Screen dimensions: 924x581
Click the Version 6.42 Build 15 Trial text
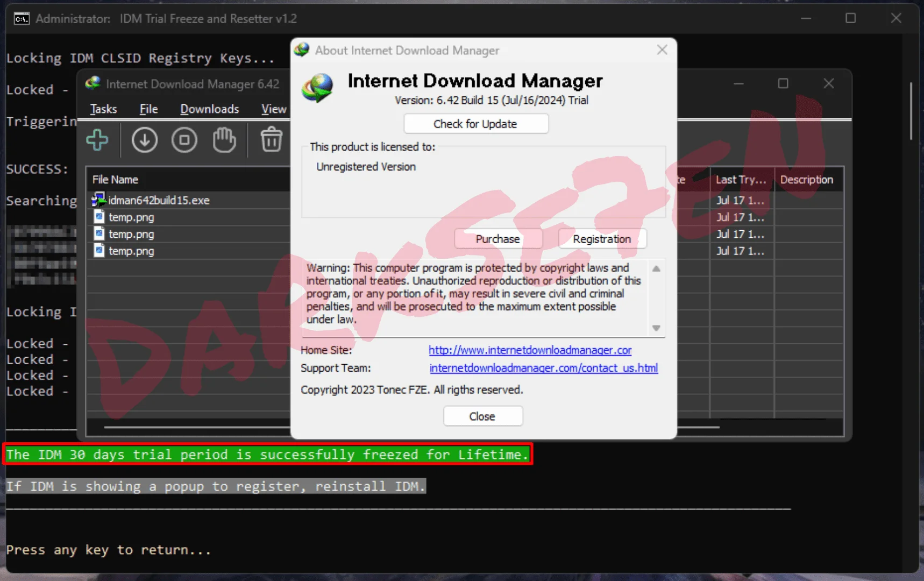[492, 100]
